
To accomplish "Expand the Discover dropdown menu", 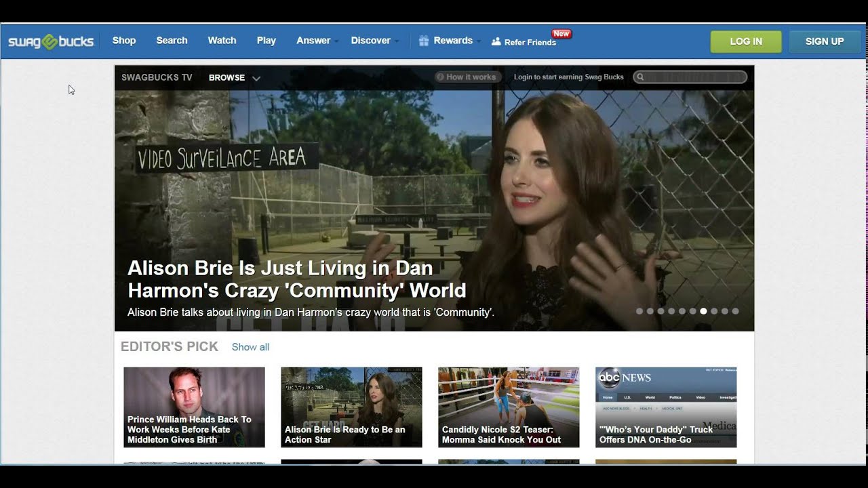I will tap(374, 41).
